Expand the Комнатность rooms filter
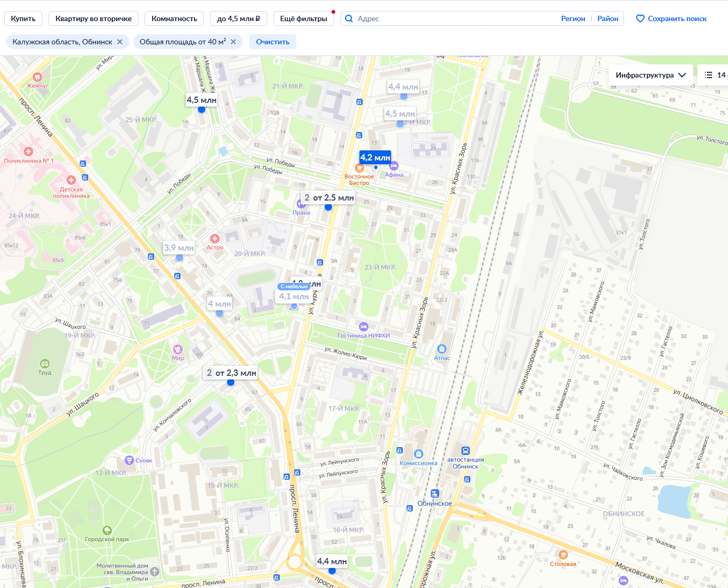Viewport: 728px width, 588px height. point(174,18)
